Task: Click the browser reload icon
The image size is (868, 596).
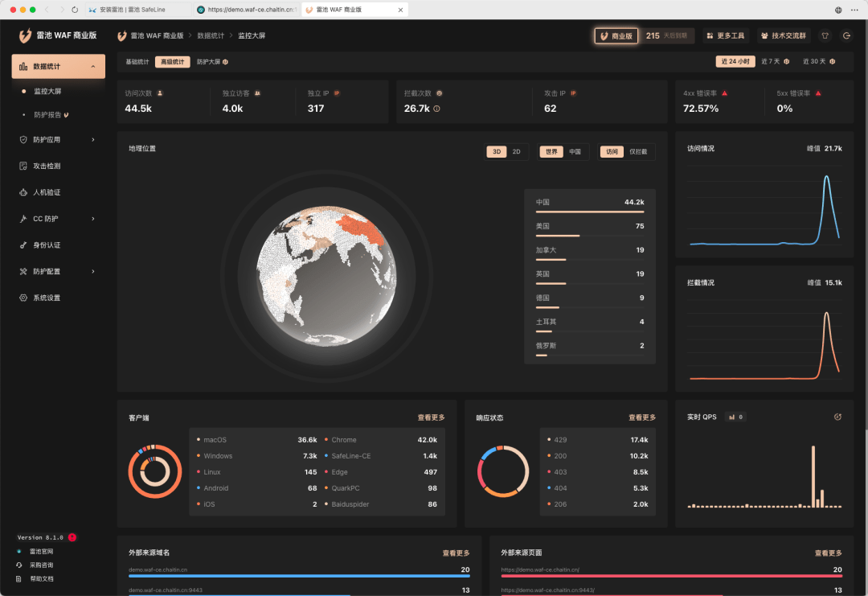Action: click(x=75, y=10)
